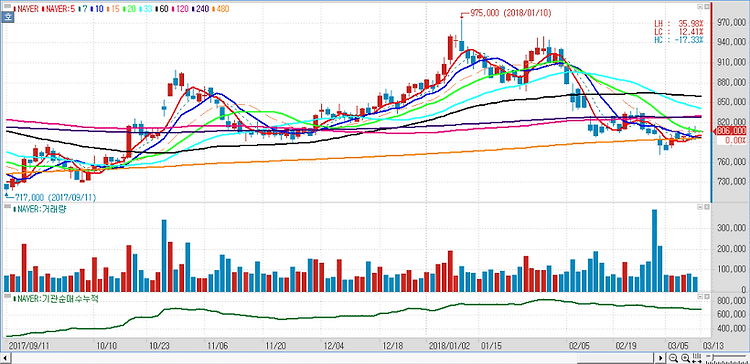
Task: Click the blue '호' button at top-left
Action: (x=8, y=17)
